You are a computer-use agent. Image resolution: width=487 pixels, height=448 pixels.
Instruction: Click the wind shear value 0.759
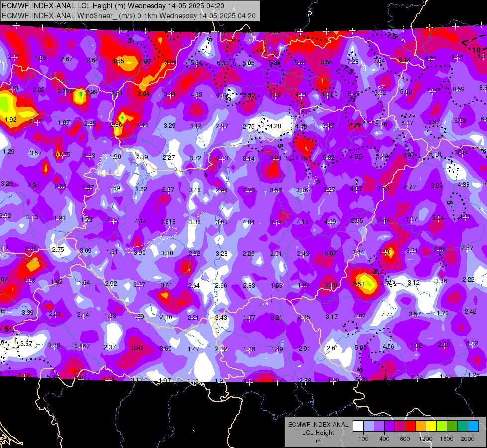[x=65, y=91]
